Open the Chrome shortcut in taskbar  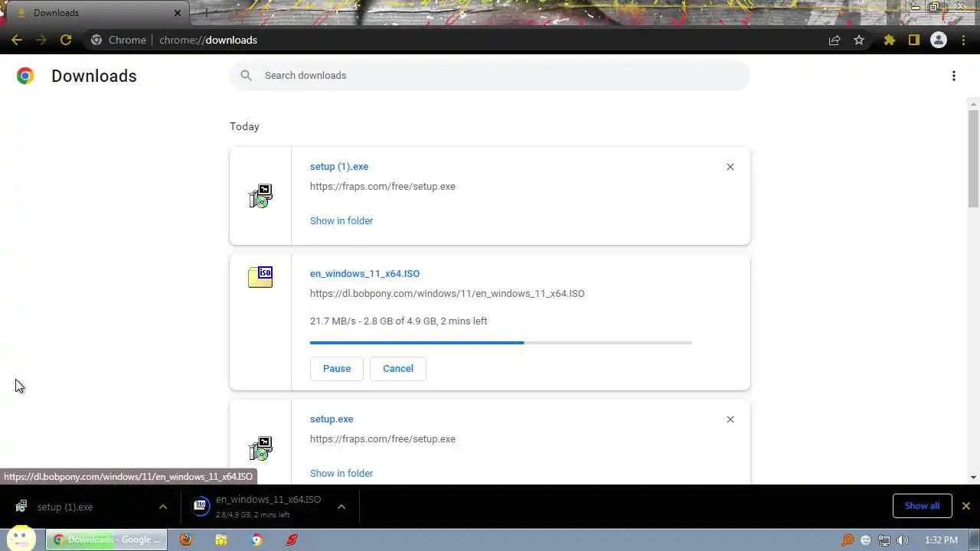[256, 540]
